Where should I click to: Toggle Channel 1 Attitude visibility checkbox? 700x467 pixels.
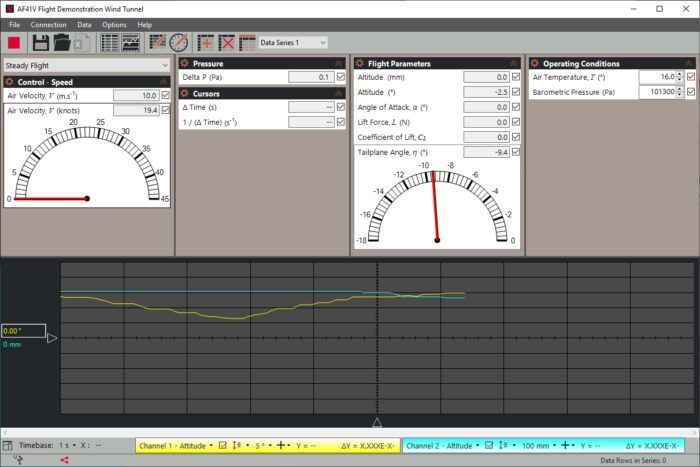(x=222, y=445)
